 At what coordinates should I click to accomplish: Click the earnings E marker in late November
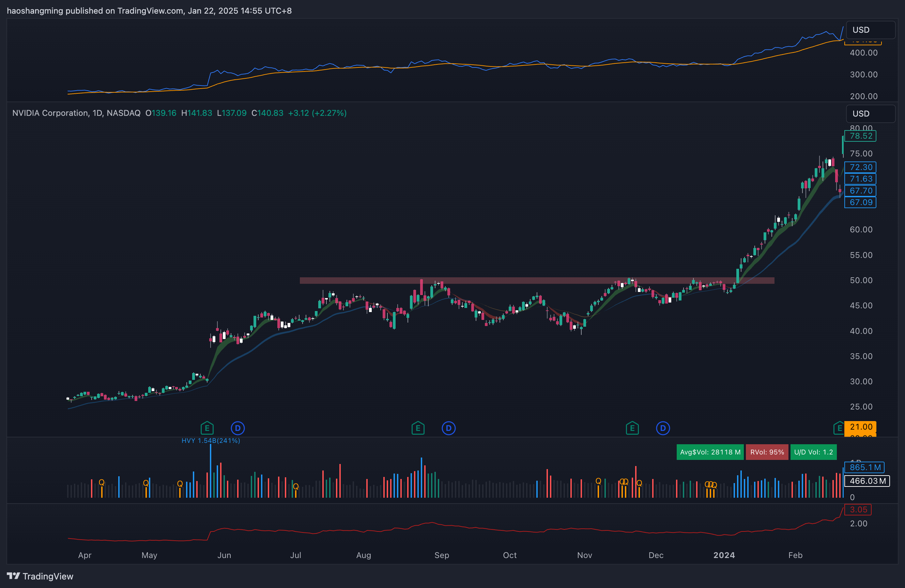pos(632,428)
